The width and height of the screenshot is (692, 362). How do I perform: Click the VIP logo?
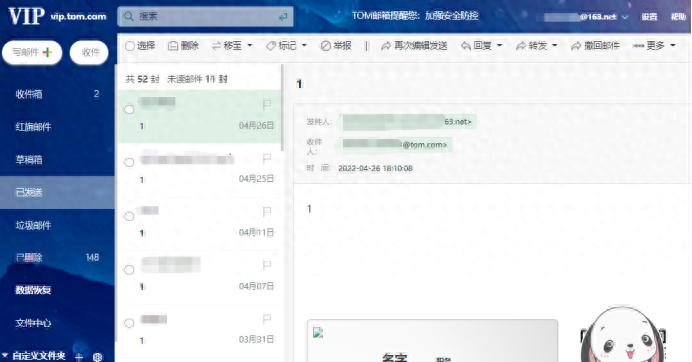[x=26, y=16]
